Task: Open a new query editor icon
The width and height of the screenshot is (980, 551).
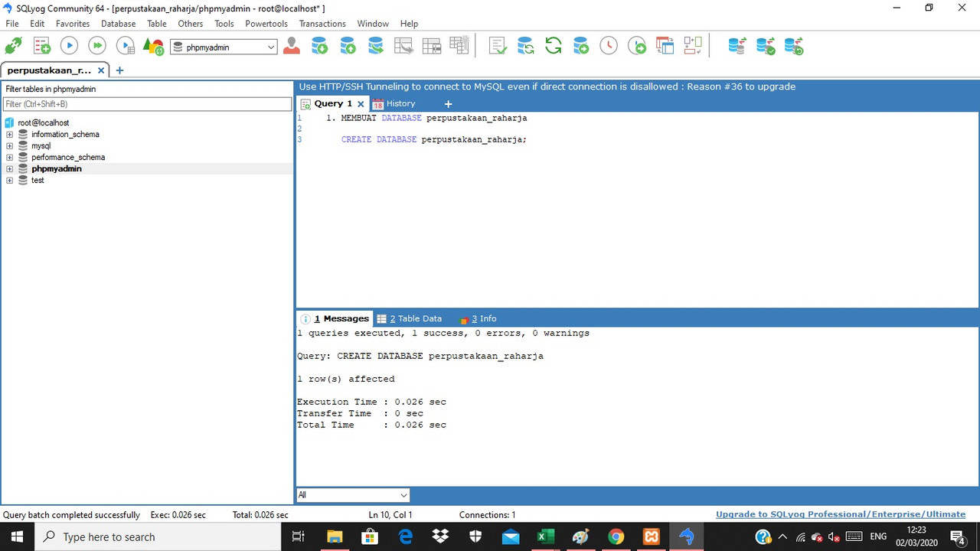Action: click(x=41, y=46)
